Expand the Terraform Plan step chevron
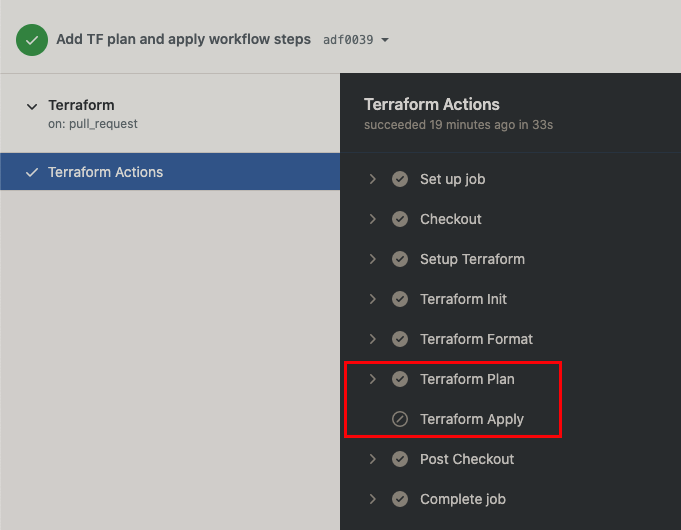 (372, 379)
